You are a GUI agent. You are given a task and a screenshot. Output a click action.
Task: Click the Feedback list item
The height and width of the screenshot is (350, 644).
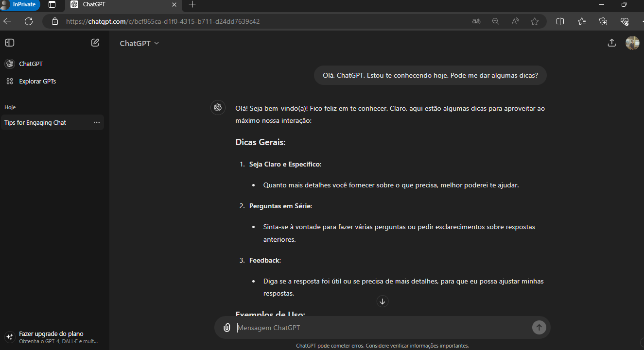[x=265, y=260]
